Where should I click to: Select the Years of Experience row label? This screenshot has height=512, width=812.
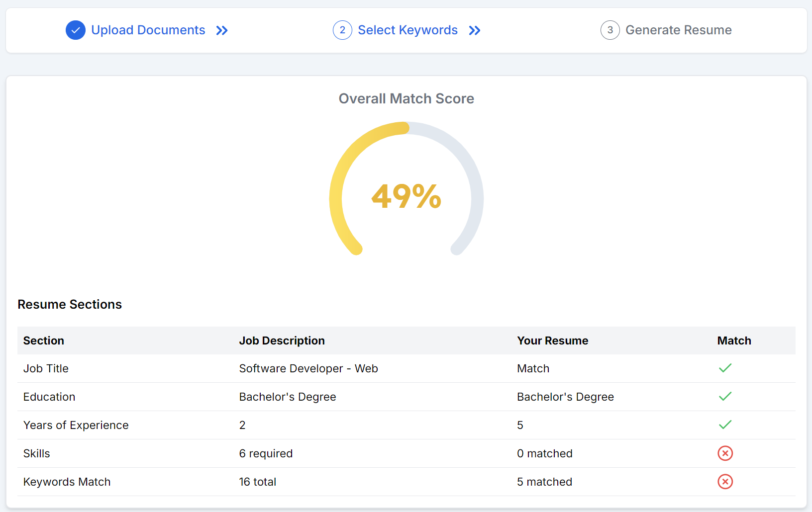point(76,425)
